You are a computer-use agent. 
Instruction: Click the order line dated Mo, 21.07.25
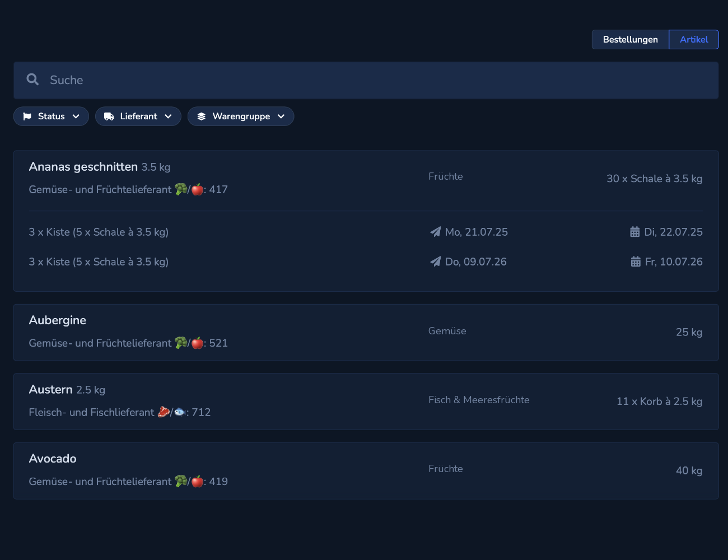pyautogui.click(x=366, y=232)
